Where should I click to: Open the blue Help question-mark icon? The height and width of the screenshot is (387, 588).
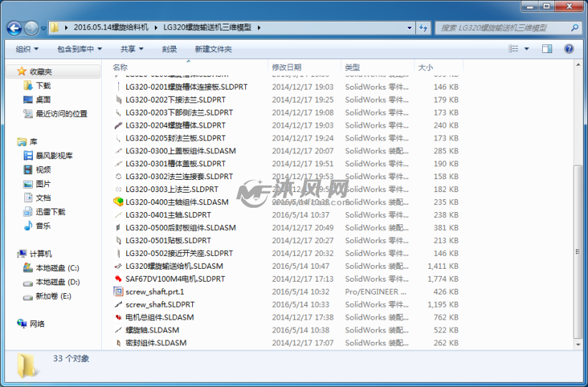tap(569, 49)
